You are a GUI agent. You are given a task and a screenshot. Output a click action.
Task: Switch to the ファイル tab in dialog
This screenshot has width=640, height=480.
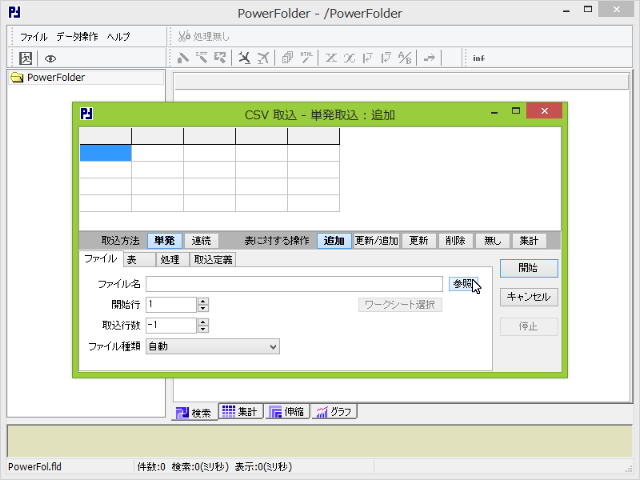[100, 259]
